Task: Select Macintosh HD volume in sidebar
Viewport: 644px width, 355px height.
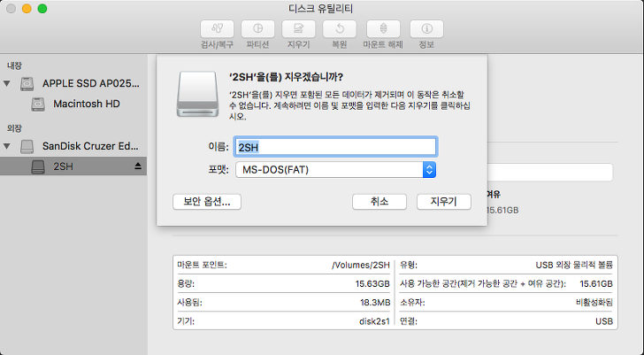Action: (87, 104)
